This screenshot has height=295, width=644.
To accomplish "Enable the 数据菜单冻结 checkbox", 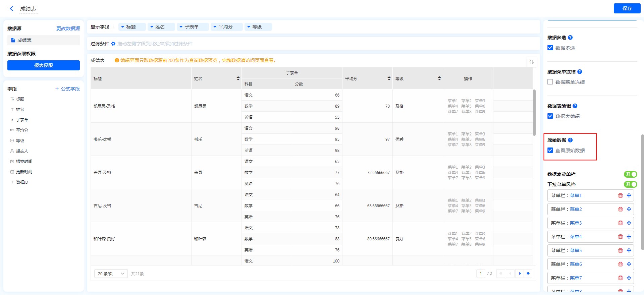I will tap(550, 82).
